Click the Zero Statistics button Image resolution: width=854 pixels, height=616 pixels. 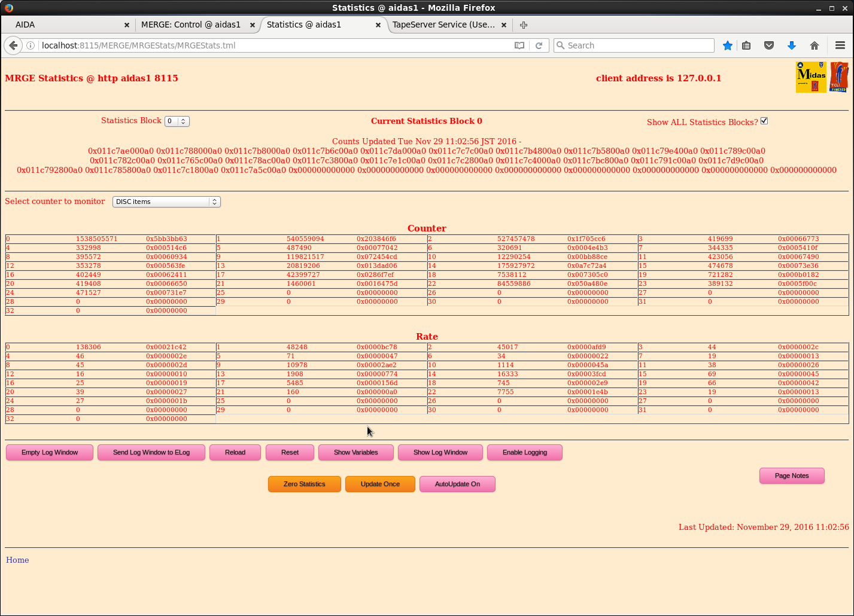point(305,484)
